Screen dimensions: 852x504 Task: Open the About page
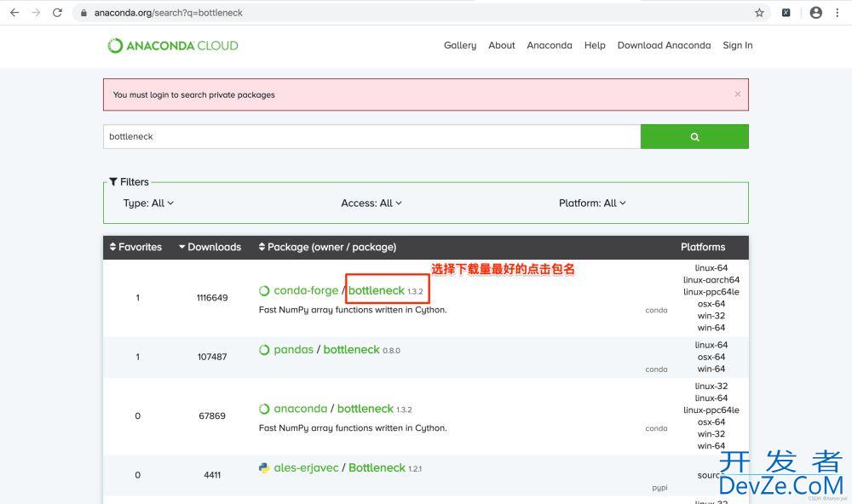502,46
